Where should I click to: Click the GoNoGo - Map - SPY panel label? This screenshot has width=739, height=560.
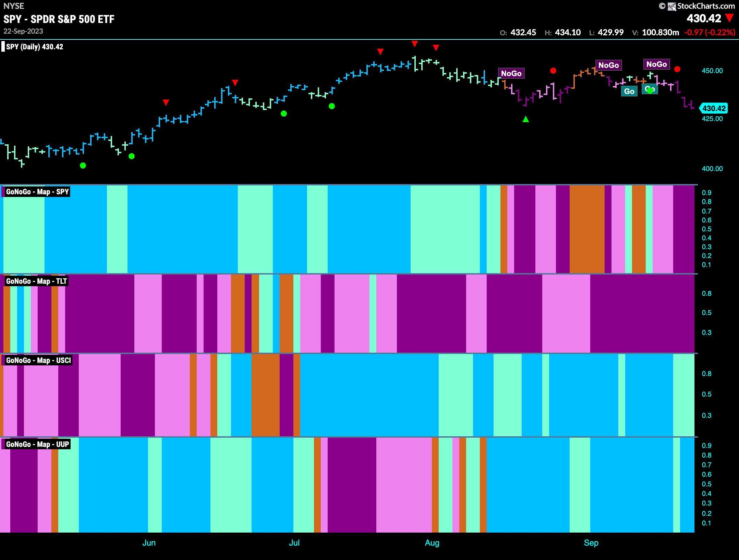point(37,192)
